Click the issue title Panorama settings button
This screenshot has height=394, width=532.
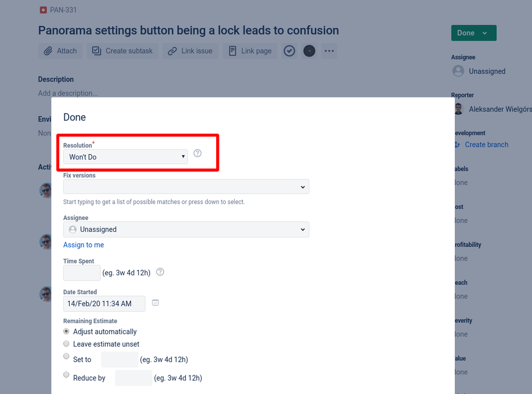click(189, 30)
